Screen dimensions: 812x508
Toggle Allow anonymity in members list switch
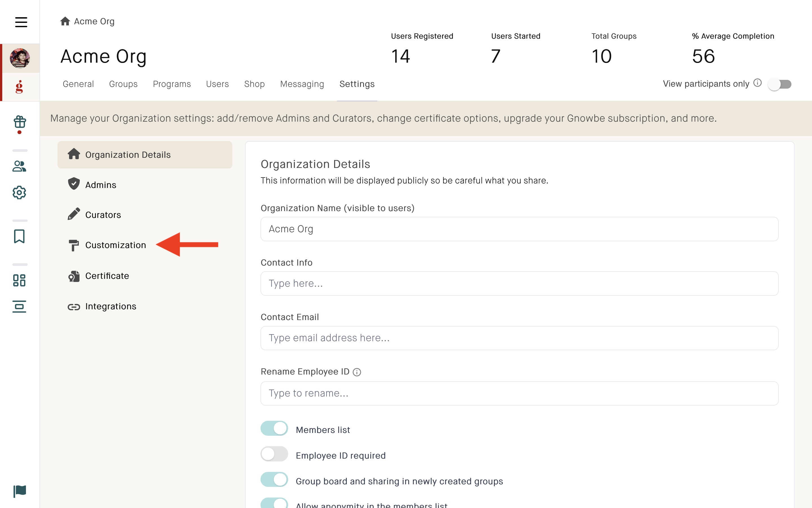274,503
